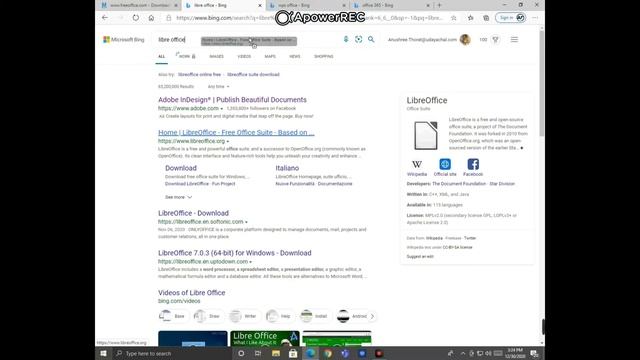Select the Install video filter chip

[x=315, y=316]
